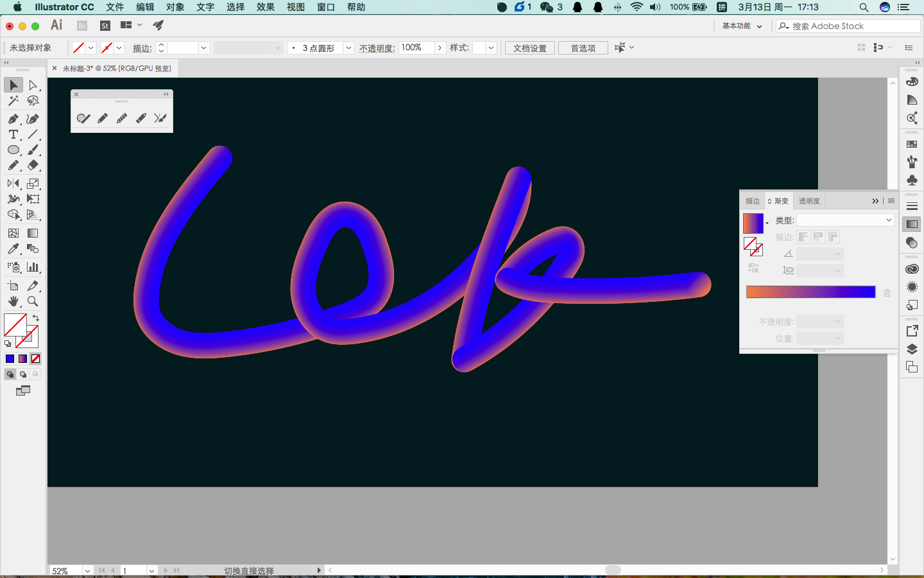Toggle the Selection arrow tool
Screen dimensions: 924x578
(x=13, y=85)
